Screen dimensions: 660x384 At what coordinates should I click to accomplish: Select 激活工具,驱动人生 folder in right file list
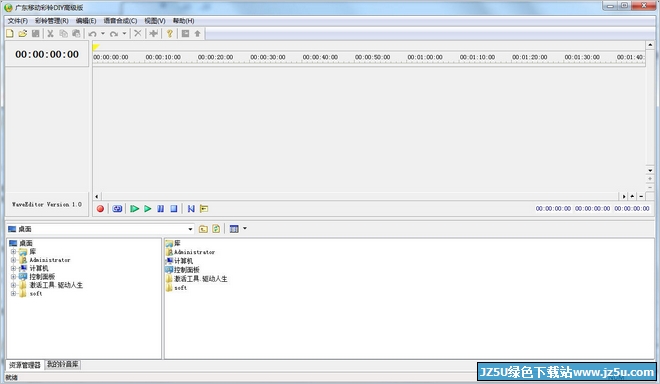click(x=201, y=279)
